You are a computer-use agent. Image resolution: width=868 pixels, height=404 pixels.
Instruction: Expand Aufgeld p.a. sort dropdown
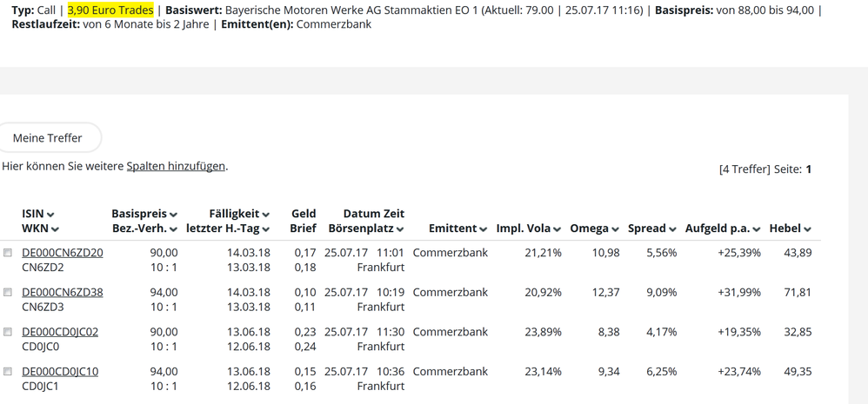[x=757, y=229]
